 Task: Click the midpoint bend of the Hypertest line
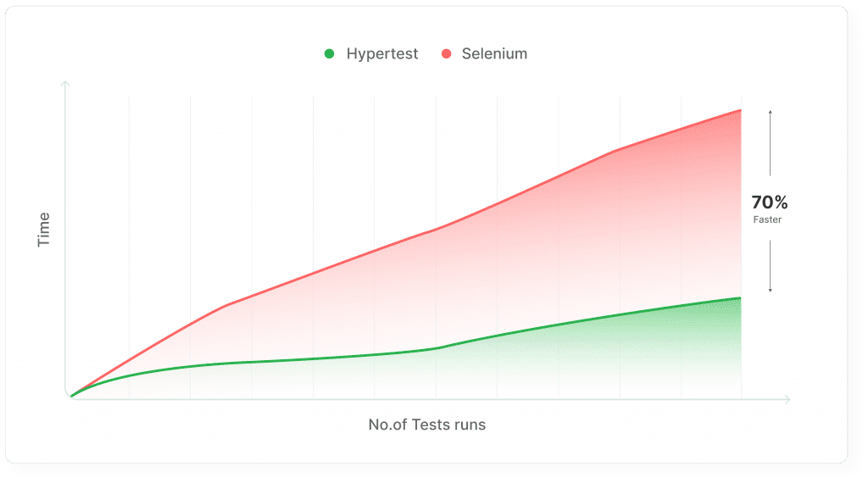click(x=437, y=348)
